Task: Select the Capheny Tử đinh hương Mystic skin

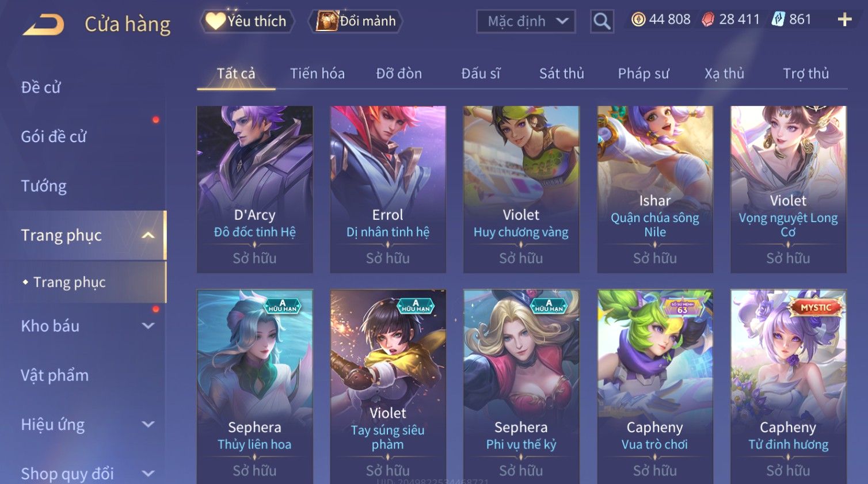Action: (788, 387)
